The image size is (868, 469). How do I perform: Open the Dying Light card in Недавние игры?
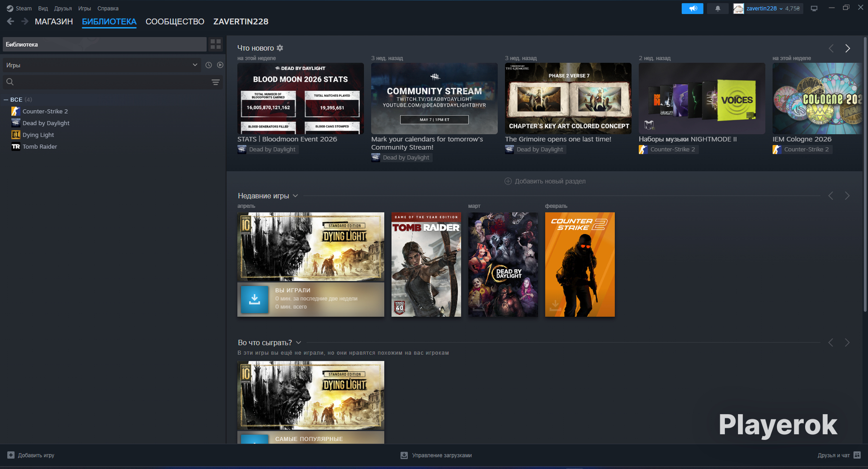pos(311,247)
